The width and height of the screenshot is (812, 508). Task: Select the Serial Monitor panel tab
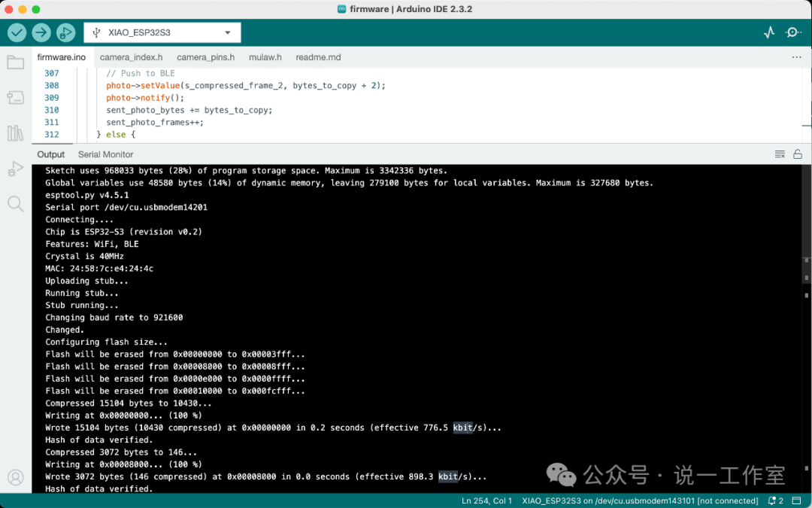click(106, 154)
